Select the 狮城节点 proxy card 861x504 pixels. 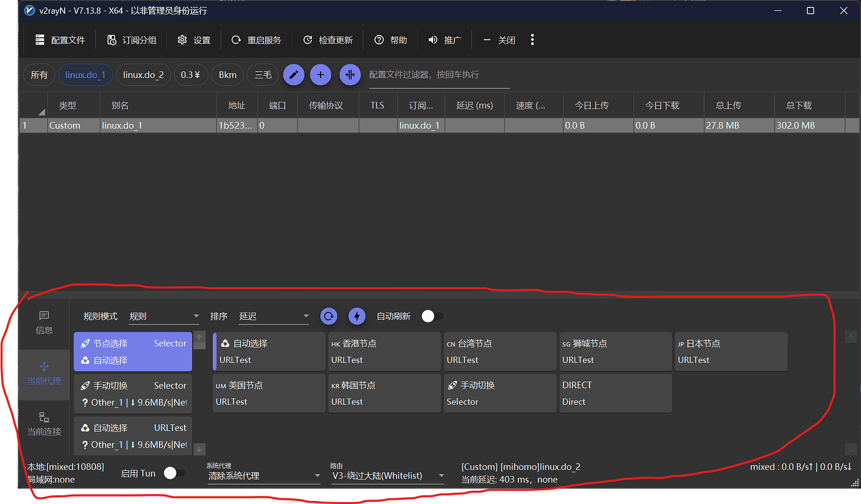point(616,352)
